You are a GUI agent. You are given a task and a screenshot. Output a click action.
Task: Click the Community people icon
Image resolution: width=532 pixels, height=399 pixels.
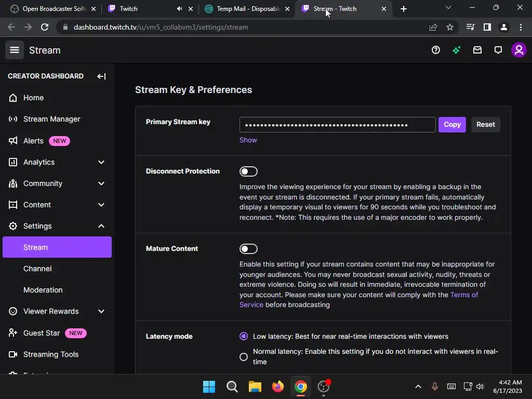click(13, 183)
